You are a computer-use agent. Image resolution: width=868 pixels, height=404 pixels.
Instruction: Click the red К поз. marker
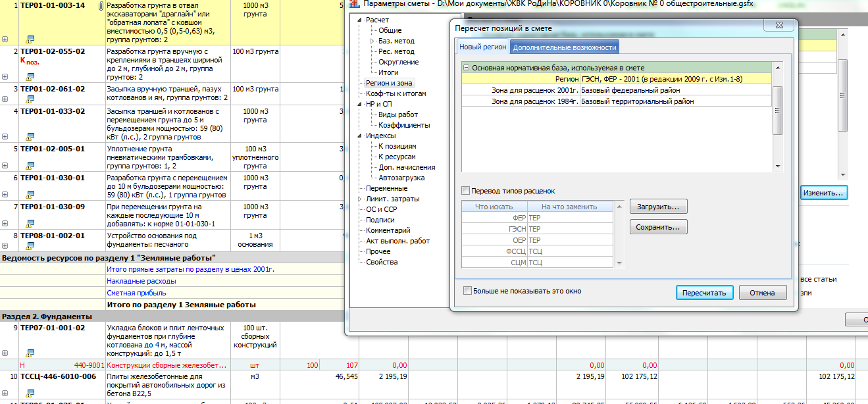pyautogui.click(x=30, y=61)
